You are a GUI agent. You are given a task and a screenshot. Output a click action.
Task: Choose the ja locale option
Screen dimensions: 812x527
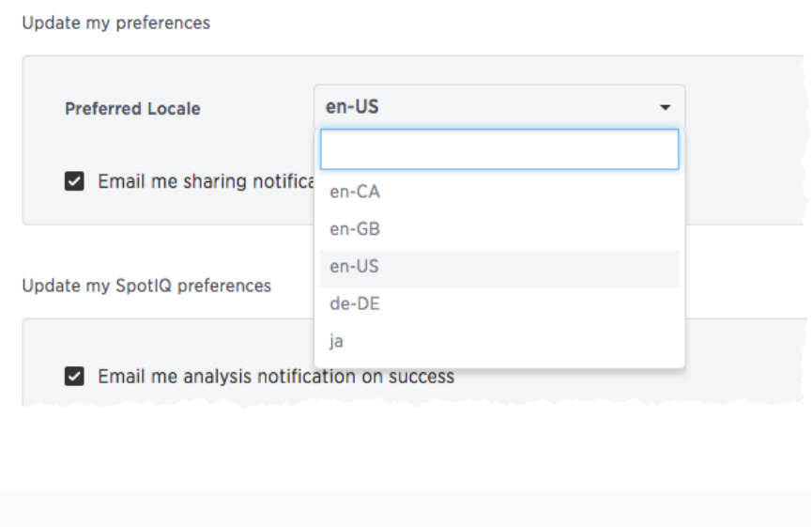pyautogui.click(x=499, y=341)
